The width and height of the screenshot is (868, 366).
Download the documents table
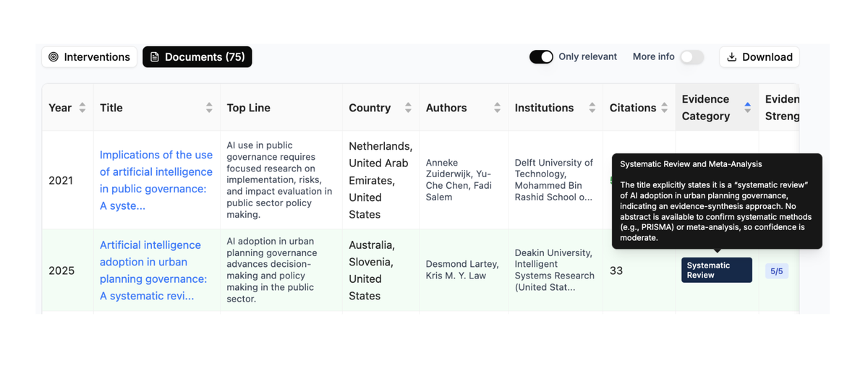click(759, 57)
